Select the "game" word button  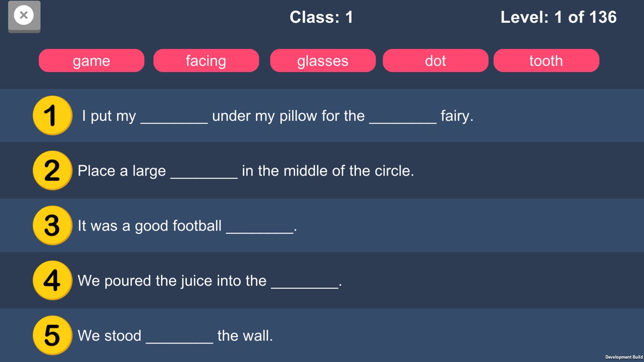point(91,61)
